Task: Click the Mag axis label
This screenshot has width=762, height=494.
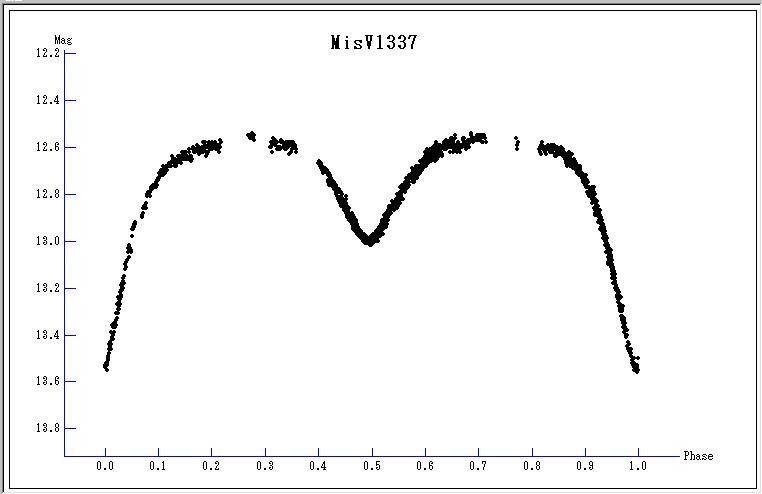Action: [x=63, y=40]
